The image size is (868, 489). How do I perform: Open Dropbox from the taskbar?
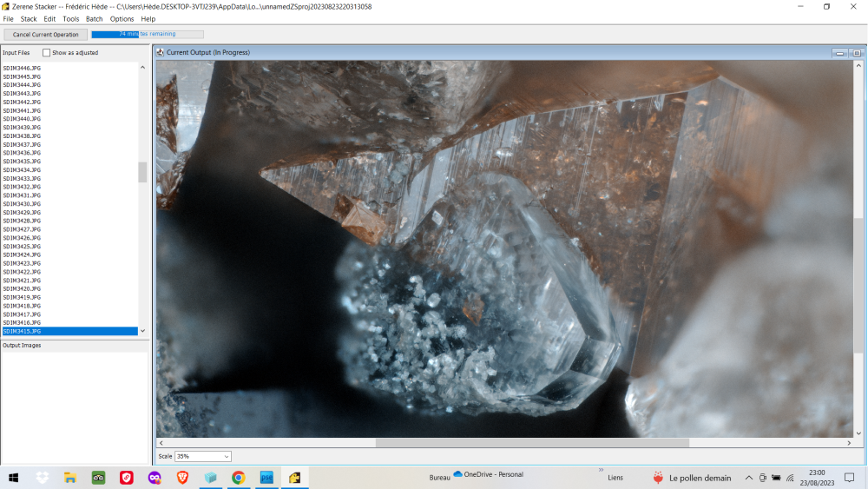pyautogui.click(x=43, y=477)
